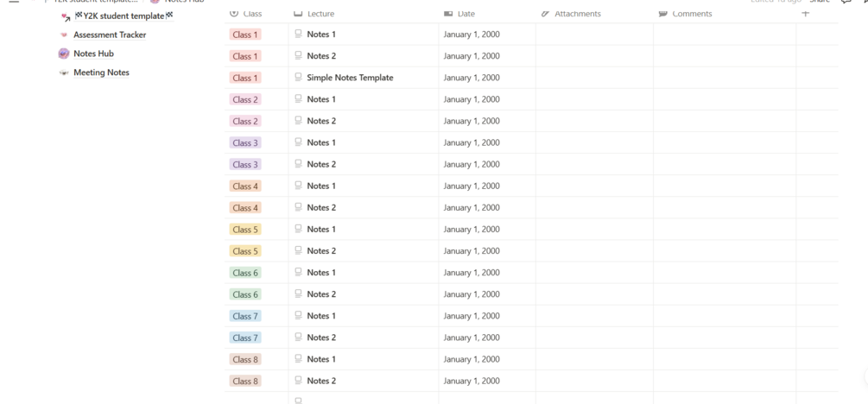Open the Y2K student template link
This screenshot has height=404, width=868.
[124, 16]
